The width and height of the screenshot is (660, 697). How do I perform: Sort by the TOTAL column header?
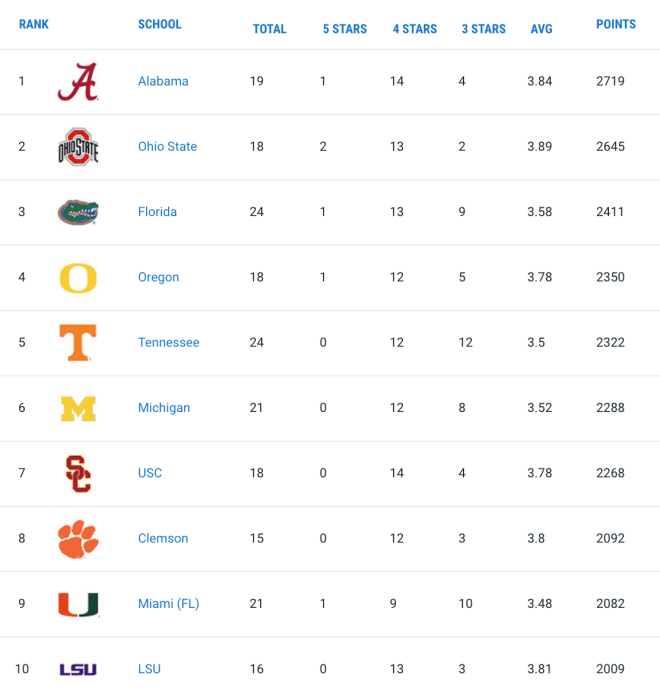pyautogui.click(x=270, y=29)
